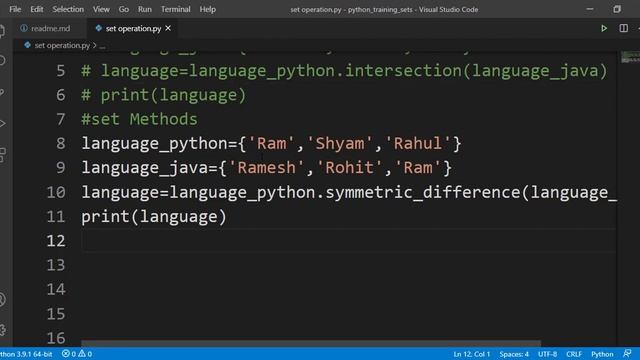This screenshot has height=360, width=640.
Task: Click the horizontal scrollbar under the editor
Action: (311, 343)
